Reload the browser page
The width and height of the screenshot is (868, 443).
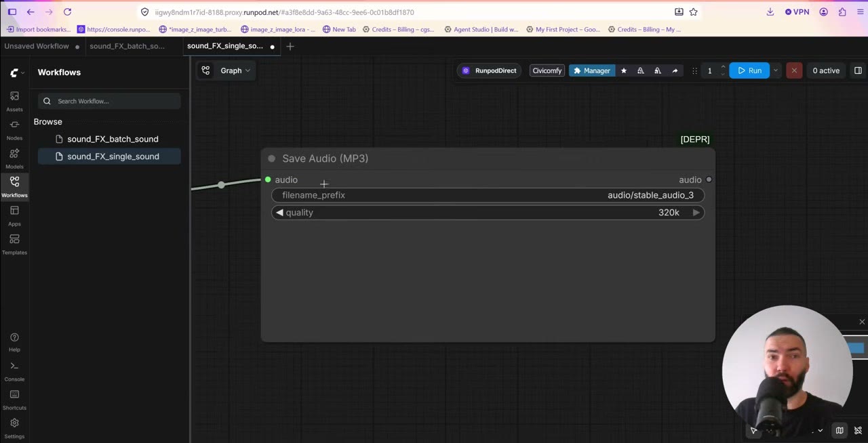click(x=67, y=12)
